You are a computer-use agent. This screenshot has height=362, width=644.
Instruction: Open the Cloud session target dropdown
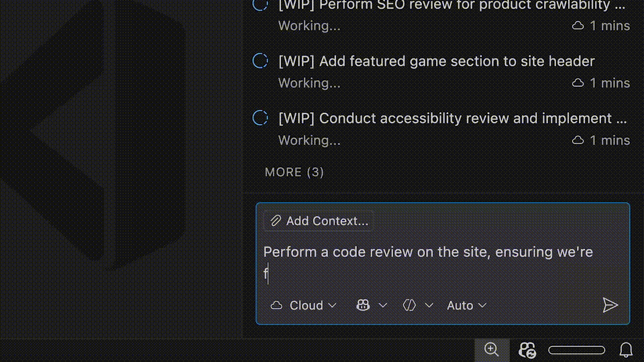click(303, 306)
